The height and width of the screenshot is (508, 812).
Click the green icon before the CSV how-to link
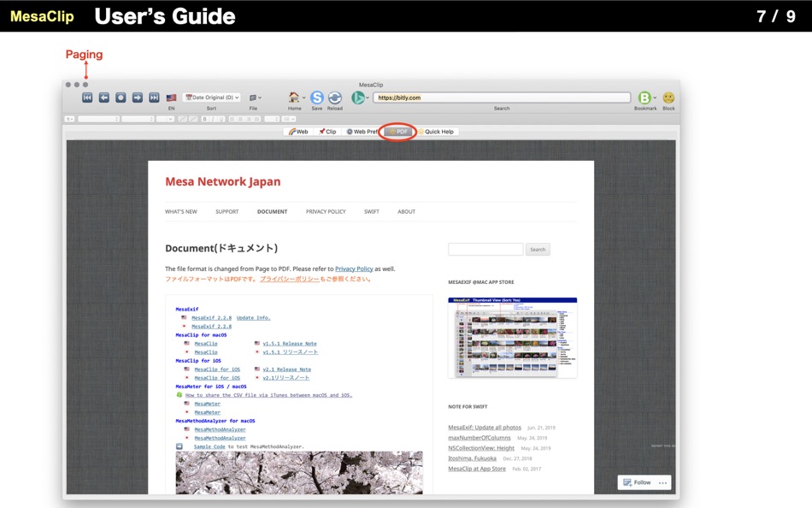179,395
